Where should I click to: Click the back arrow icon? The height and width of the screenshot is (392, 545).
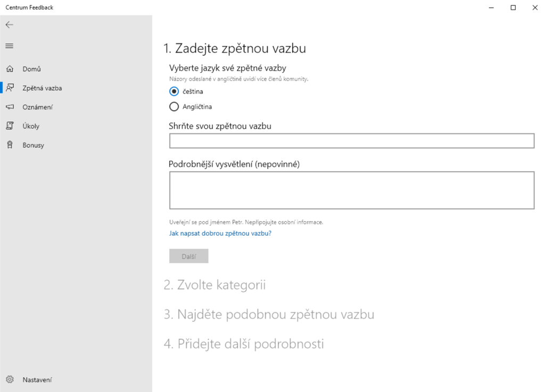pos(10,25)
